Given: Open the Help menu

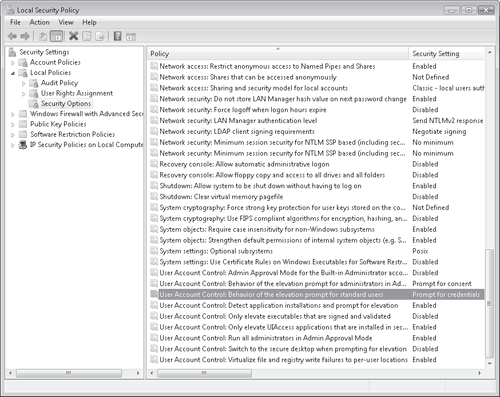Looking at the screenshot, I should tap(89, 22).
